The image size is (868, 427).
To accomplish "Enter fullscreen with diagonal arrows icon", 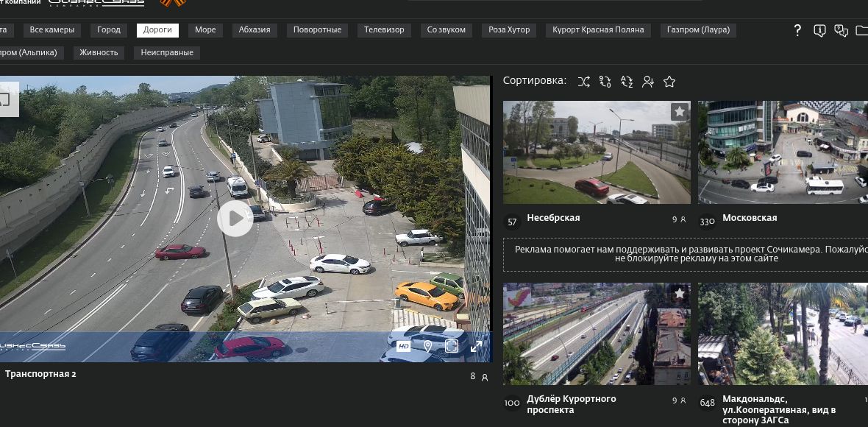I will click(476, 347).
